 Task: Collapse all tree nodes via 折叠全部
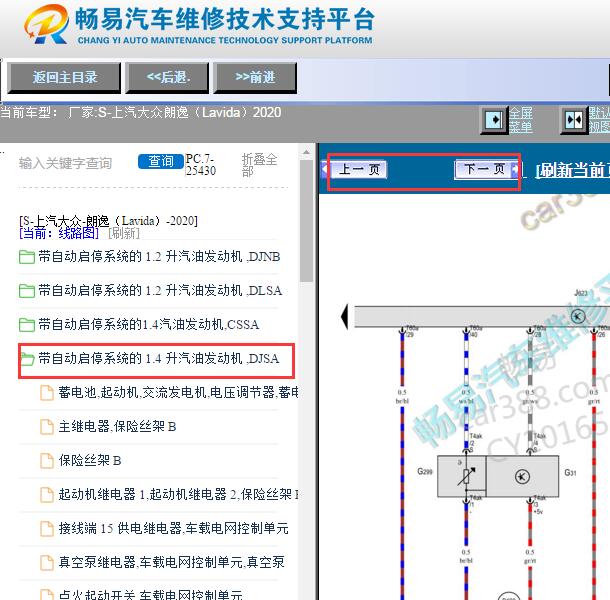click(x=259, y=165)
